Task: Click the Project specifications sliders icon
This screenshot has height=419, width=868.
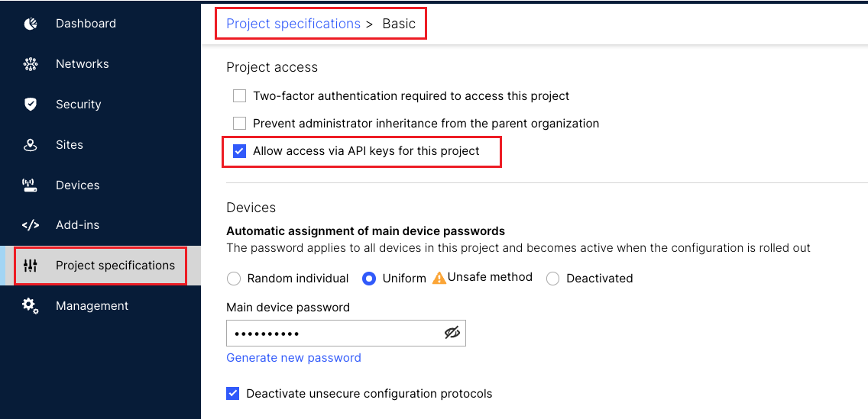Action: click(31, 266)
